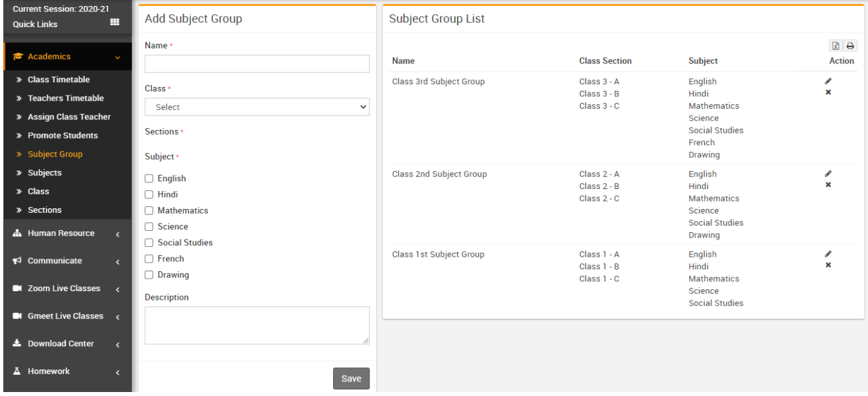
Task: Delete Class 1st Subject Group entry
Action: coord(828,265)
